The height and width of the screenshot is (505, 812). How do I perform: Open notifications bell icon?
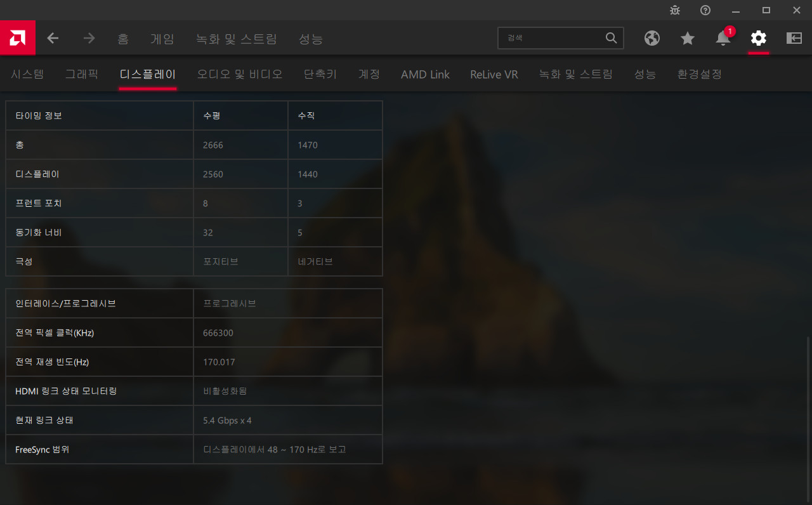coord(723,38)
